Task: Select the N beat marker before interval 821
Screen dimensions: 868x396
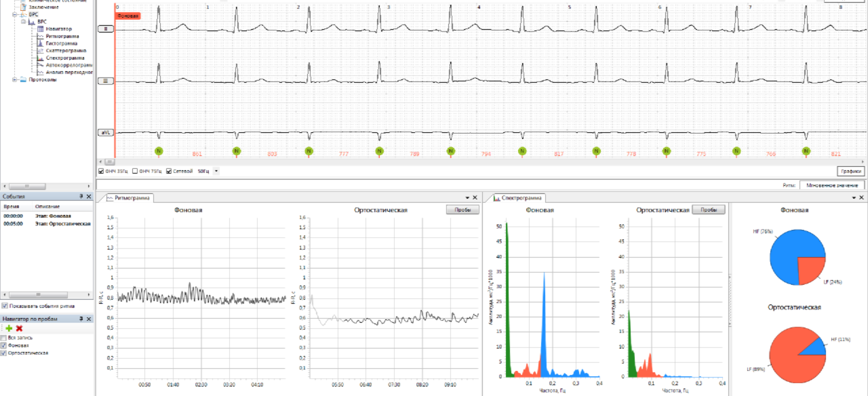Action: pyautogui.click(x=806, y=151)
